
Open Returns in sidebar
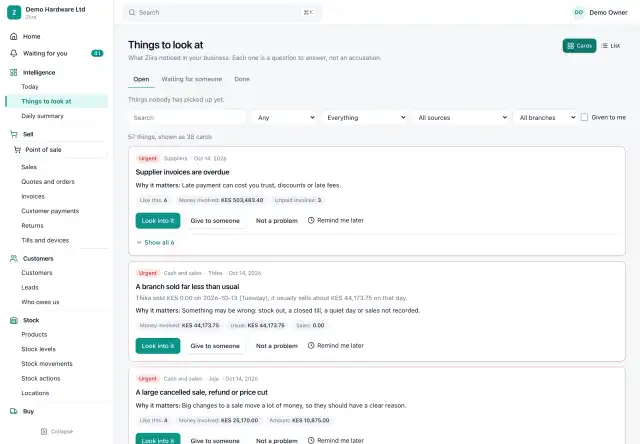pyautogui.click(x=32, y=226)
